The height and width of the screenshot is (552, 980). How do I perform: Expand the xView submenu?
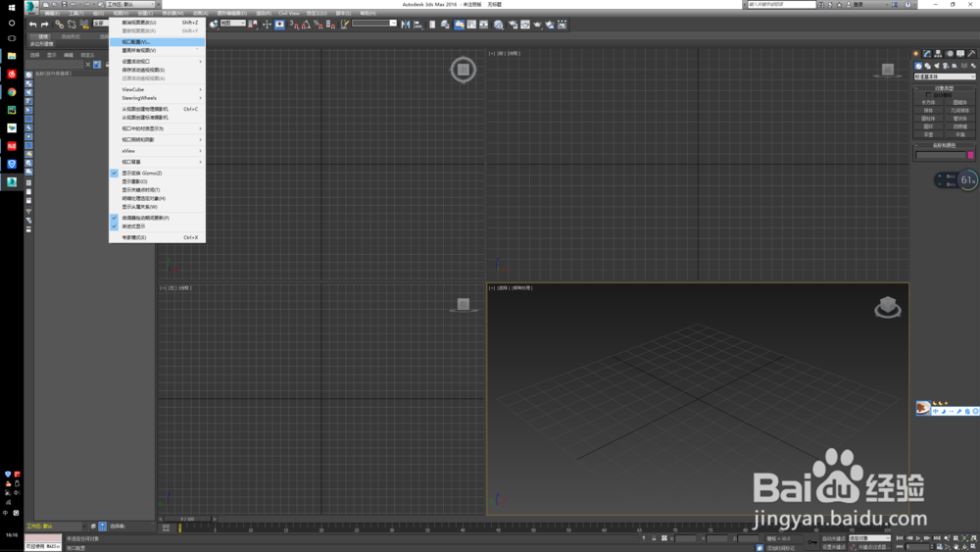(x=157, y=151)
